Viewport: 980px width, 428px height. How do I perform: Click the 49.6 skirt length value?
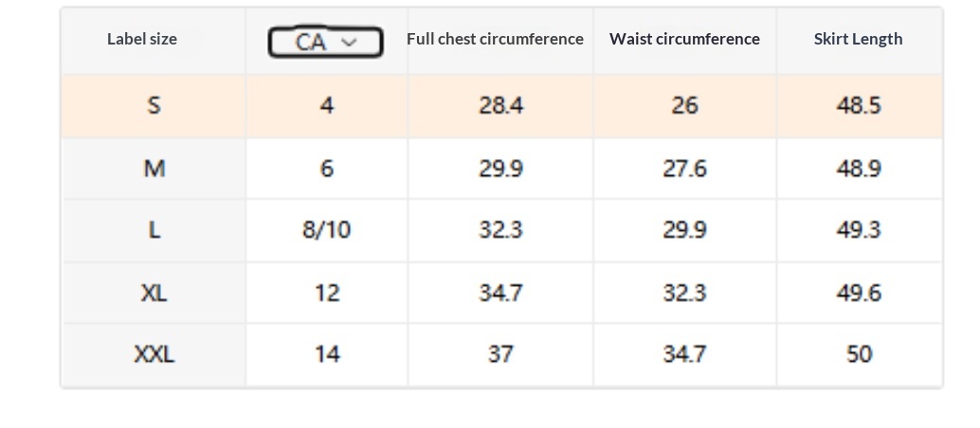(858, 293)
